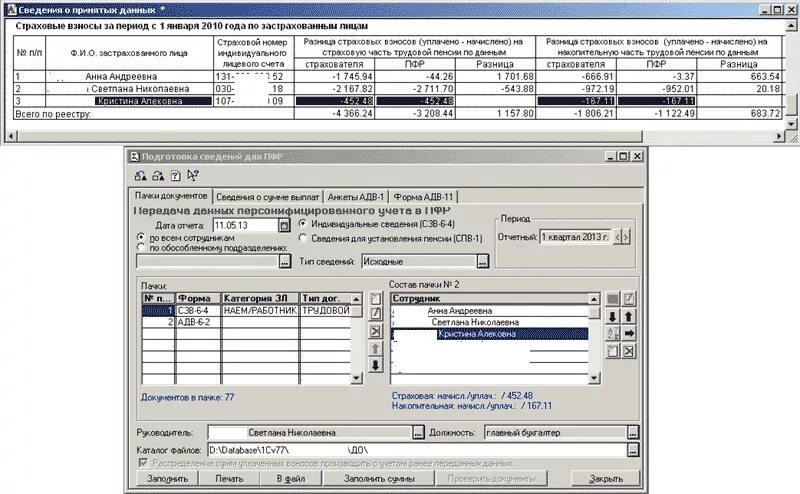Image resolution: width=800 pixels, height=494 pixels.
Task: Open the calendar picker next to Дата отчета
Action: [284, 225]
